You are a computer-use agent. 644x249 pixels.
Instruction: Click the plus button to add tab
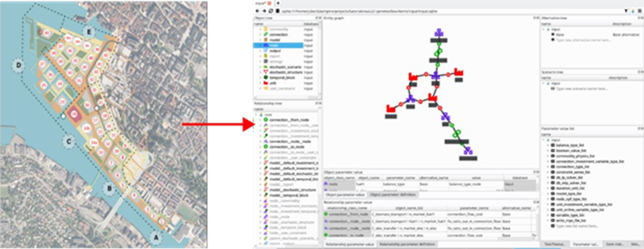[278, 3]
